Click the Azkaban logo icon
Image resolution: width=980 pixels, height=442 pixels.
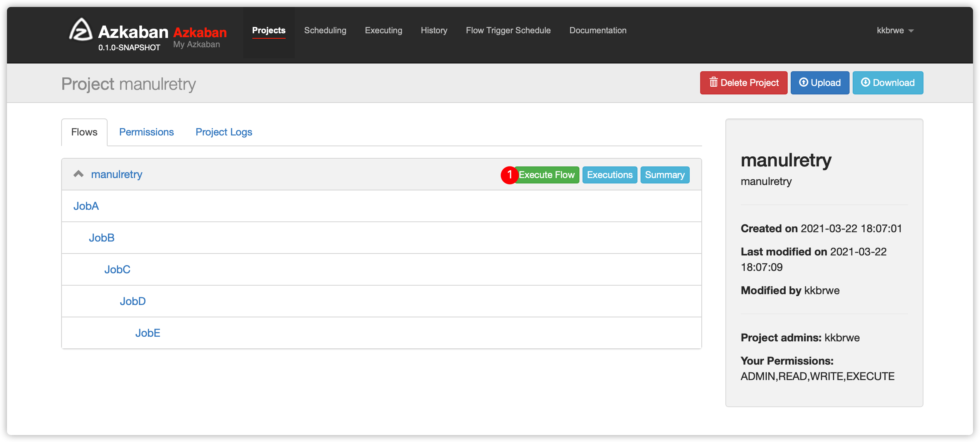coord(81,30)
